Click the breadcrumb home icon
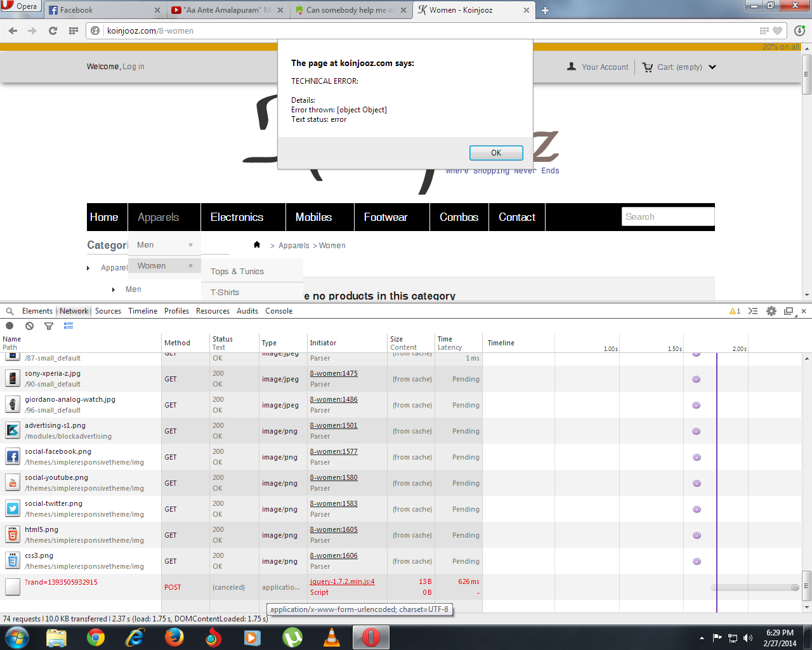This screenshot has width=812, height=650. pos(257,244)
